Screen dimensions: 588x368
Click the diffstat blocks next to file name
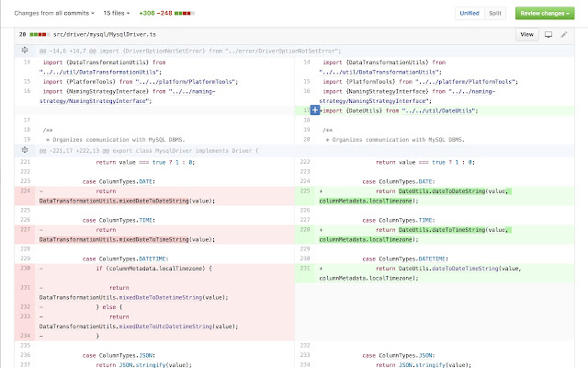(x=40, y=35)
